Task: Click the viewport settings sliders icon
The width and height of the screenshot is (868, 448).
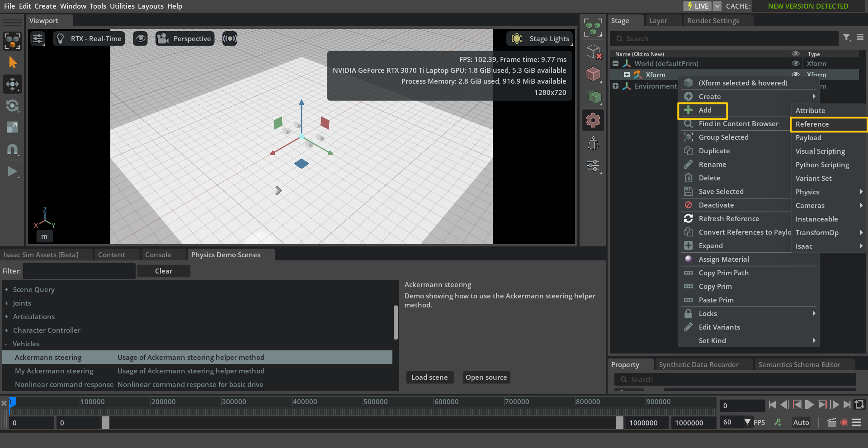Action: (38, 39)
